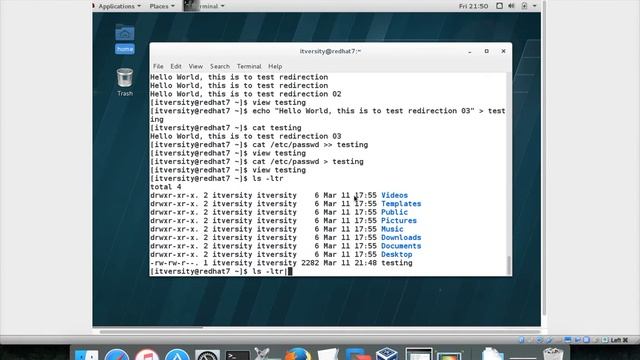Click the Templates directory name
Viewport: 640px width, 360px height.
tap(401, 204)
